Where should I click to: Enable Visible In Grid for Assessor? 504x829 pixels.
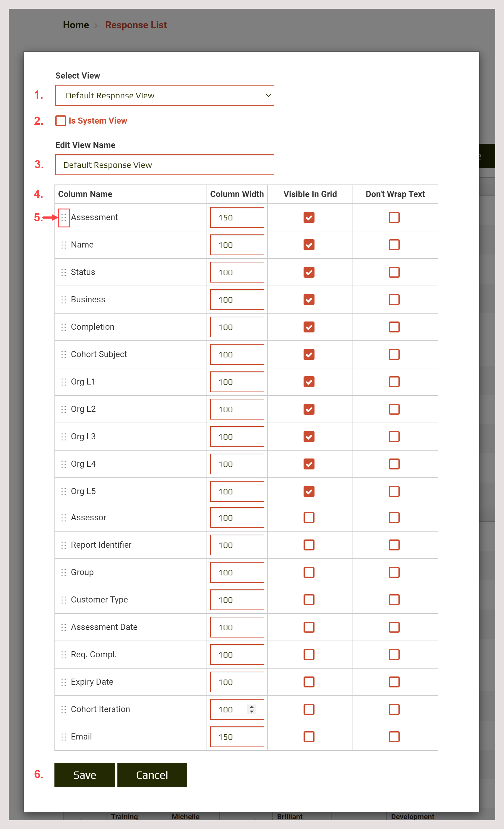[x=309, y=518]
